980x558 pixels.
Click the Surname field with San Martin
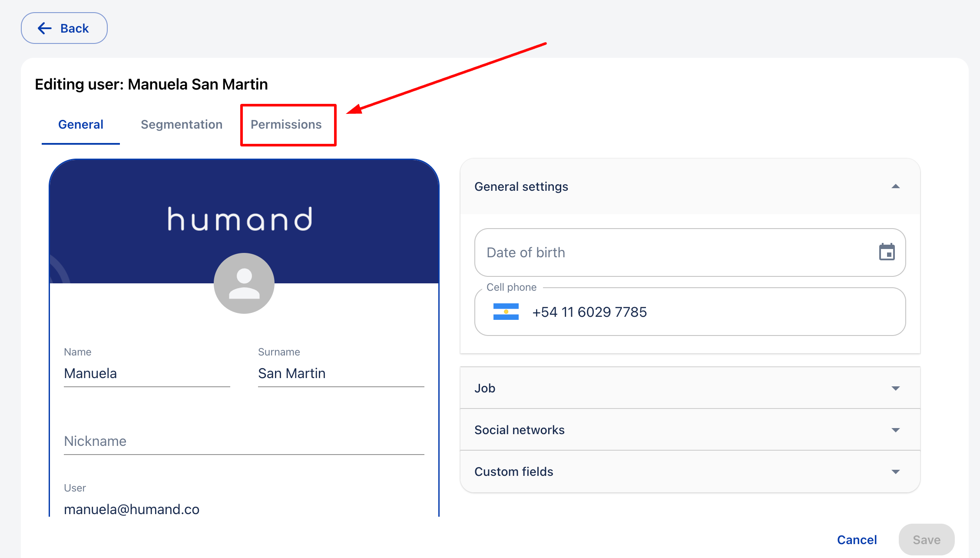click(341, 374)
